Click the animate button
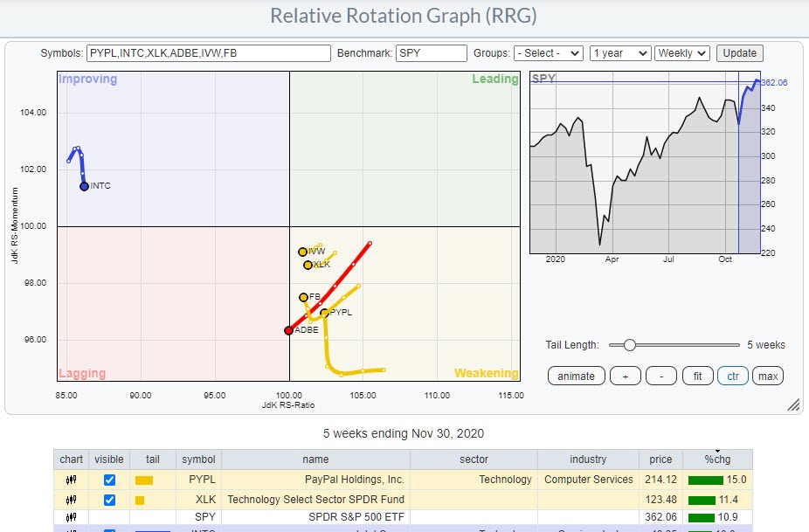 [x=576, y=376]
